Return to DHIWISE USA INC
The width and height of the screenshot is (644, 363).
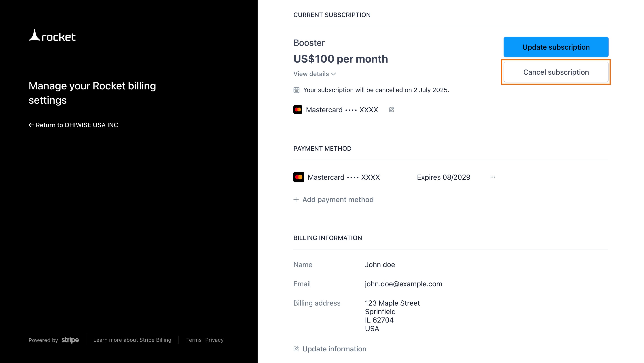click(77, 125)
